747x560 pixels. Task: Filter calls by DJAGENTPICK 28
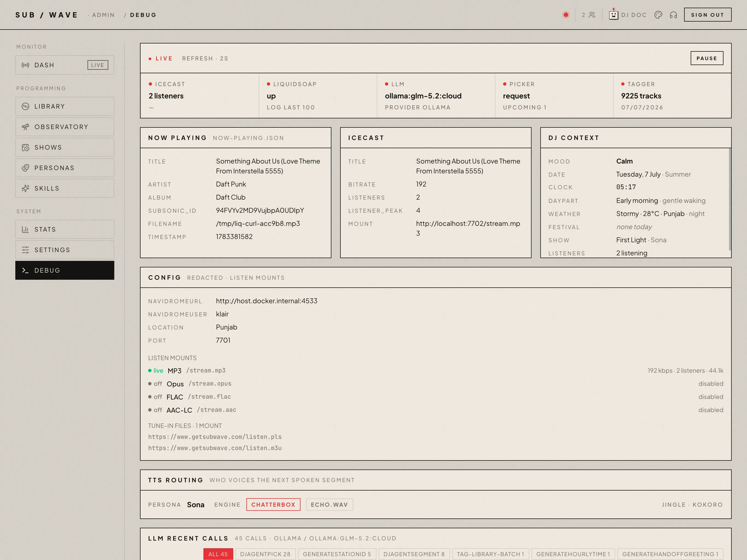coord(265,554)
